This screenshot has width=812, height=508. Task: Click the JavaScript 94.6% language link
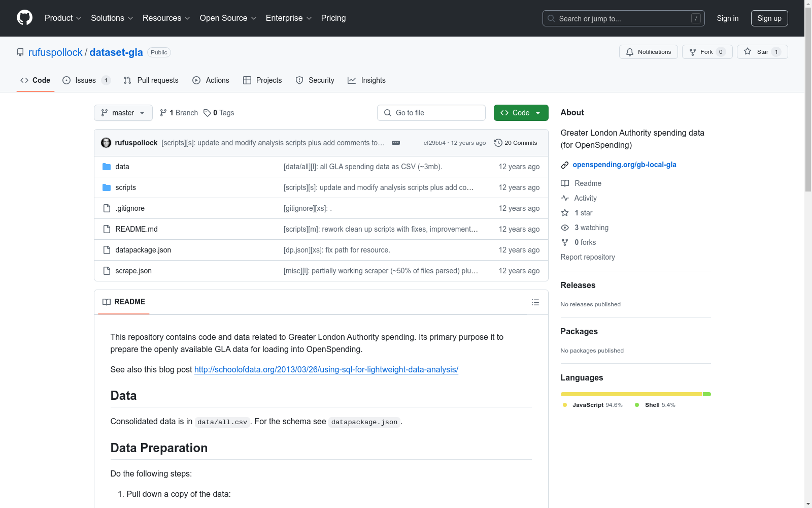pyautogui.click(x=592, y=405)
